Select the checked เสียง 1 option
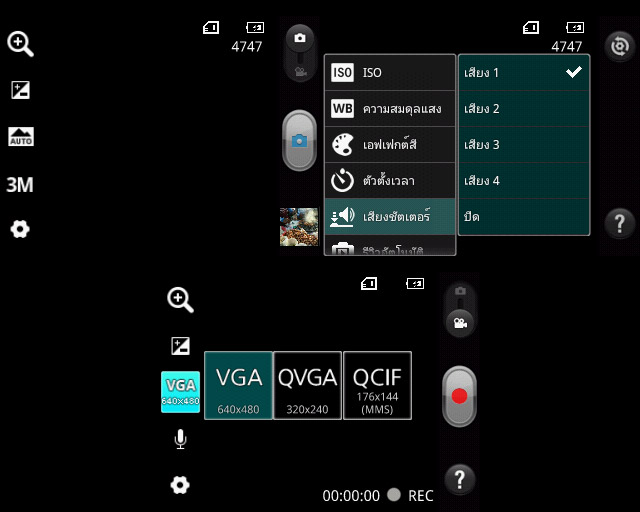The width and height of the screenshot is (640, 512). coord(523,73)
